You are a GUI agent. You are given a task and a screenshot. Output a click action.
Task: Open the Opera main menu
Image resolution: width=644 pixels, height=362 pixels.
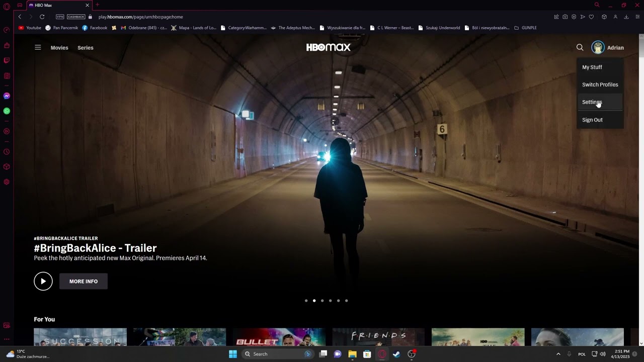(x=7, y=7)
